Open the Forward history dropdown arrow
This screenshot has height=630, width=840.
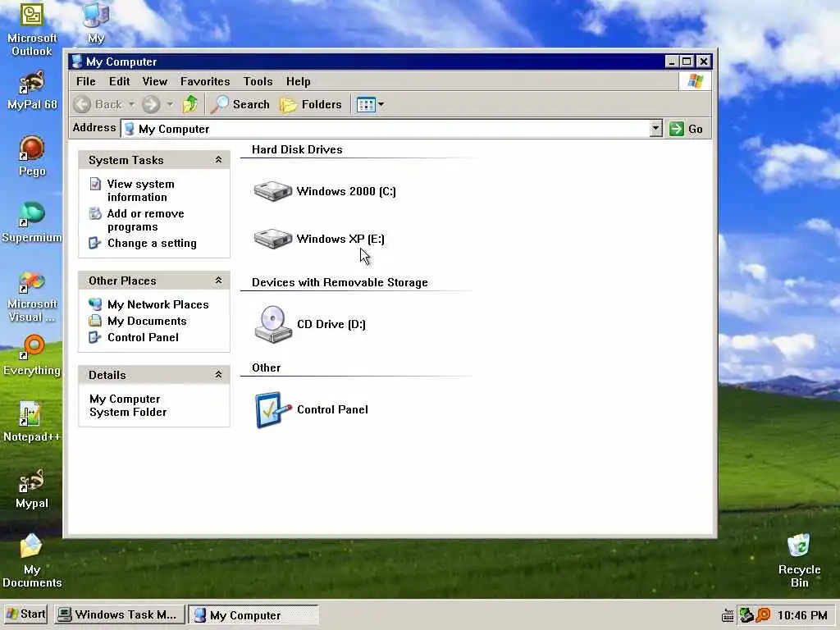[x=170, y=104]
